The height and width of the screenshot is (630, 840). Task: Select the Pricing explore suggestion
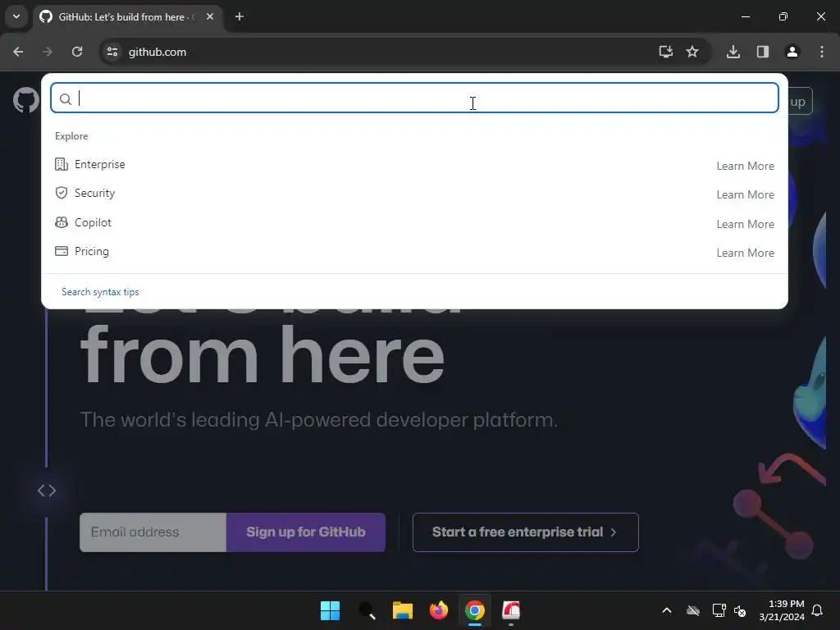(414, 252)
